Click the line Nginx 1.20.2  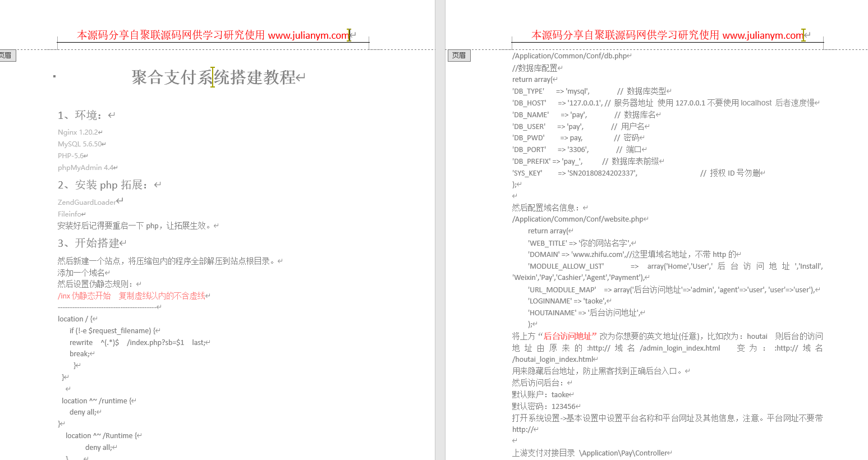pyautogui.click(x=78, y=132)
